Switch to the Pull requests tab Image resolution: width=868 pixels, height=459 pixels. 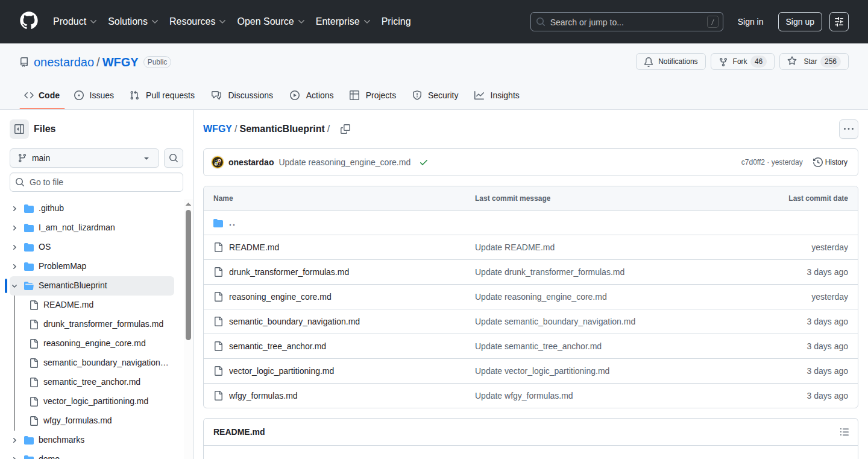coord(162,95)
